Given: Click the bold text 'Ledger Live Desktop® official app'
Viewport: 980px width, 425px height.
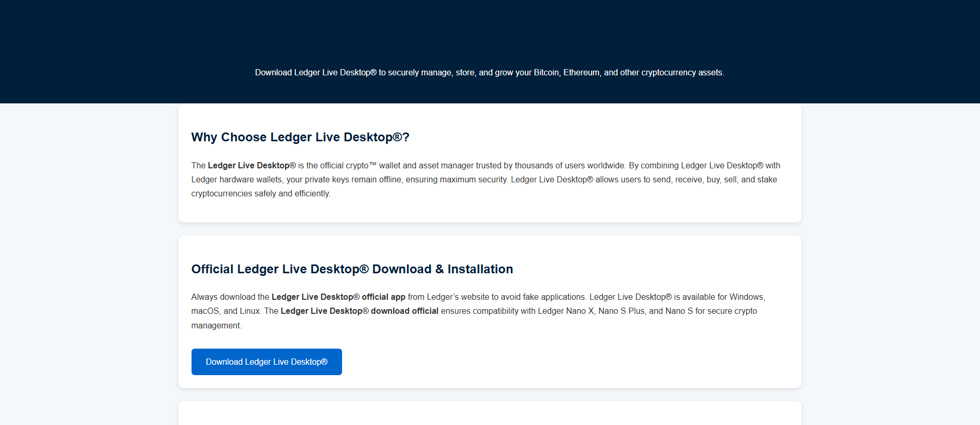Looking at the screenshot, I should [338, 297].
